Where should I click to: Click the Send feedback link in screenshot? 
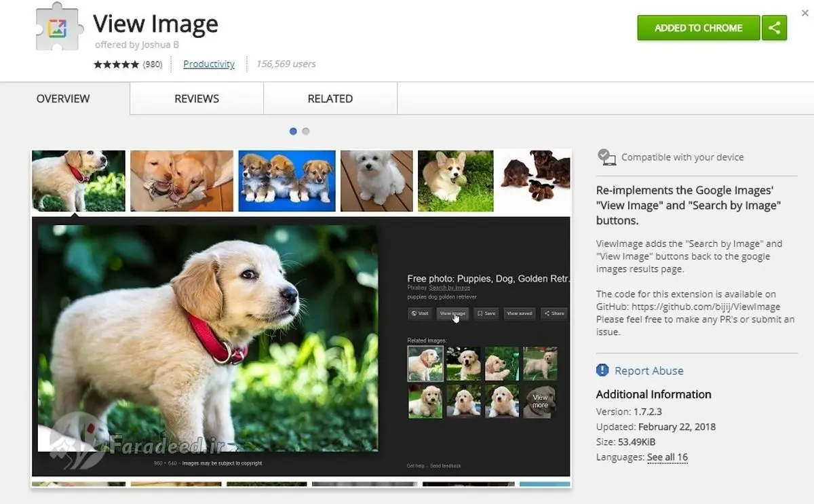[x=446, y=466]
